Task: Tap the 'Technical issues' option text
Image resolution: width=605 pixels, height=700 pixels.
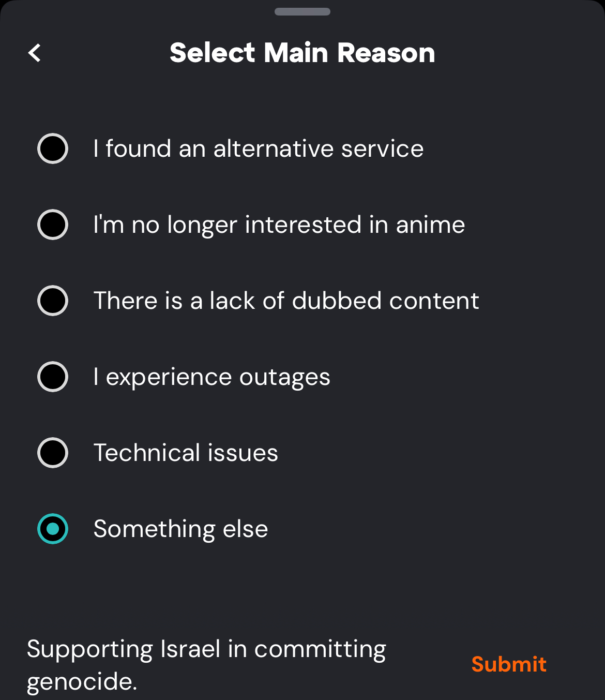Action: coord(186,453)
